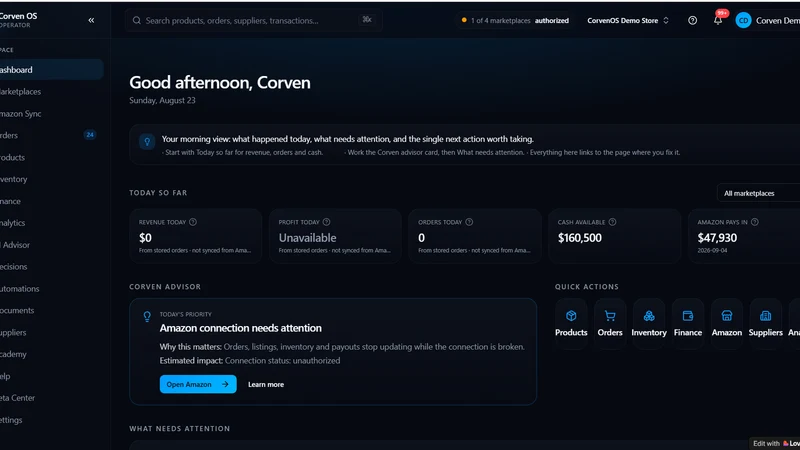
Task: Click the orange marketplace status dot
Action: click(464, 20)
